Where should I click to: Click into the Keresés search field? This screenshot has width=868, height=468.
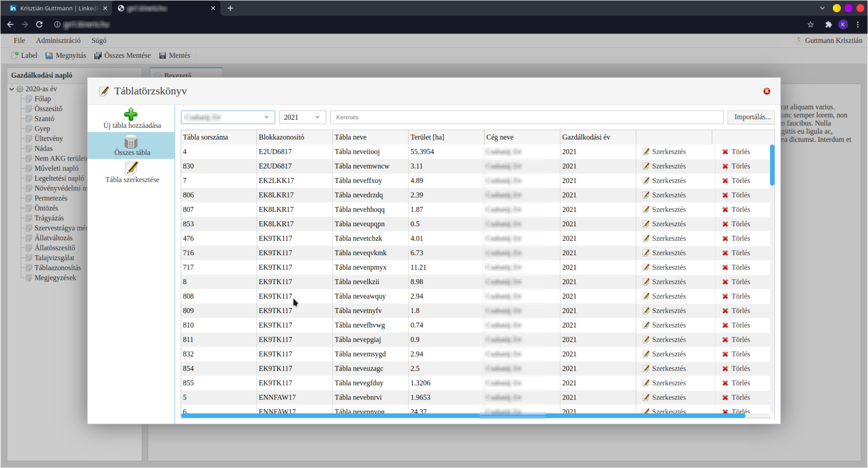[527, 117]
